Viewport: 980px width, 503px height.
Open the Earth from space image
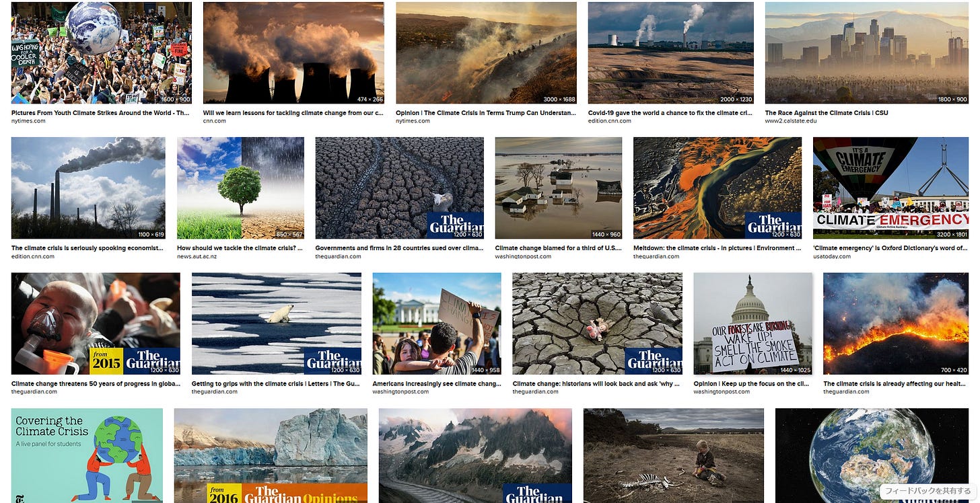[872, 455]
